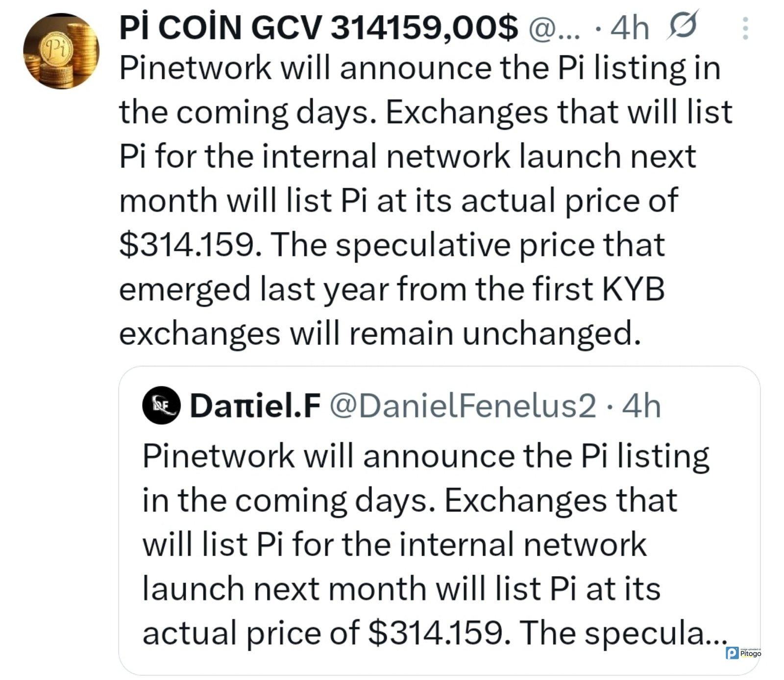The width and height of the screenshot is (784, 680).
Task: Click the truncated @... handle of main poster
Action: tap(554, 29)
